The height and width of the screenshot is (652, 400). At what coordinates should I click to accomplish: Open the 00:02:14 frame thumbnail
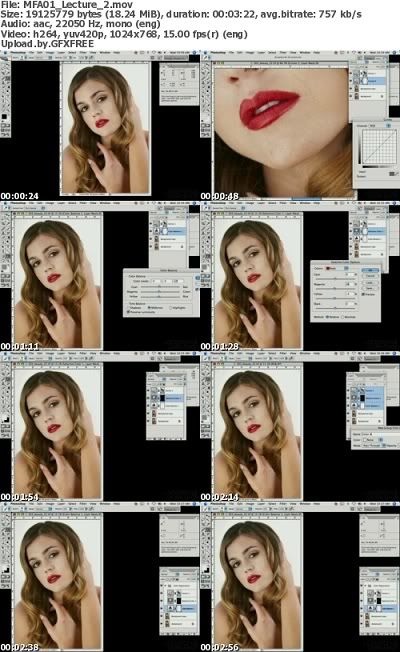(300, 427)
